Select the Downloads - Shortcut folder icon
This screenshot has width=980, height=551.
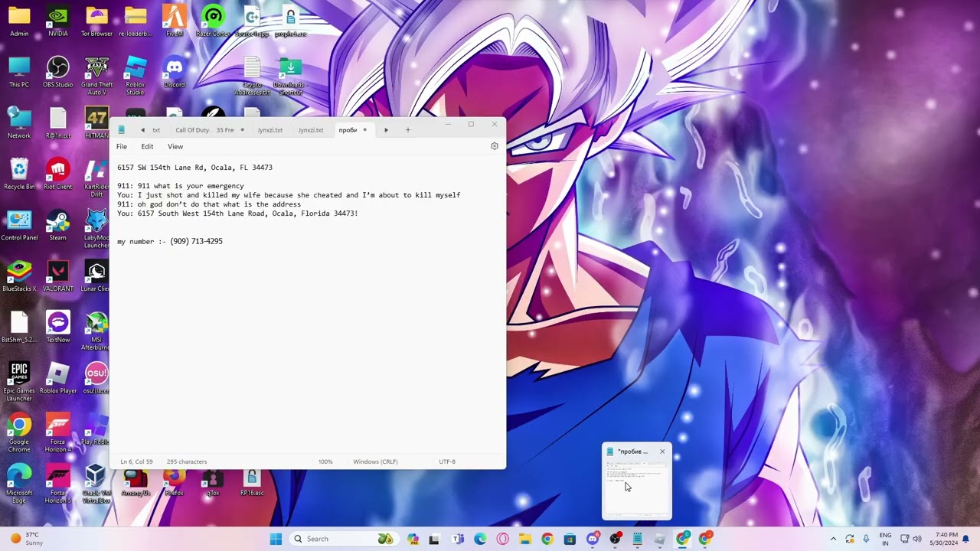(x=290, y=77)
